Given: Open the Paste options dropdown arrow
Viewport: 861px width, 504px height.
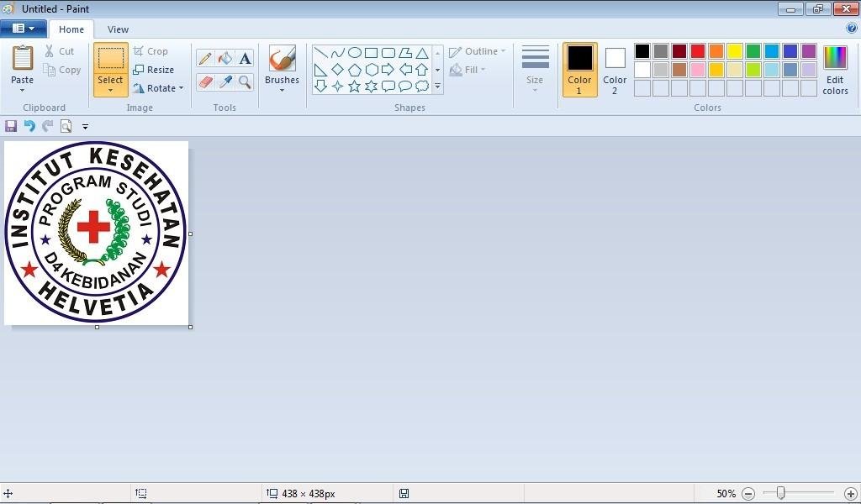Looking at the screenshot, I should pos(22,91).
